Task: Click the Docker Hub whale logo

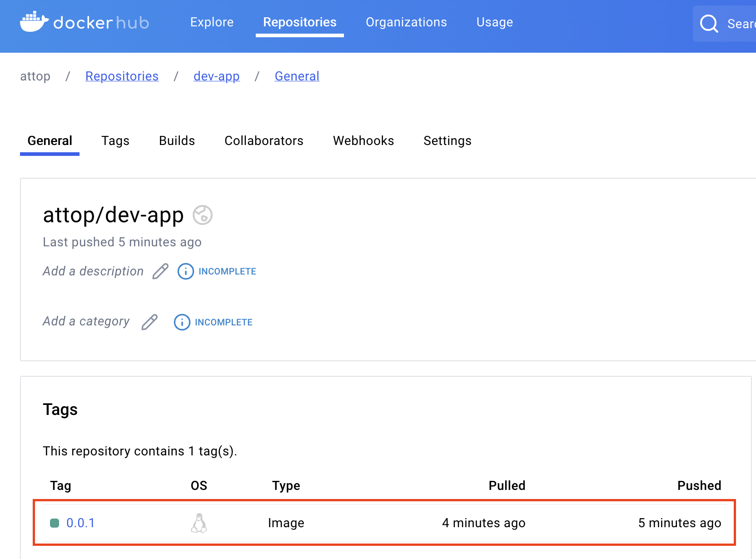Action: click(x=34, y=22)
